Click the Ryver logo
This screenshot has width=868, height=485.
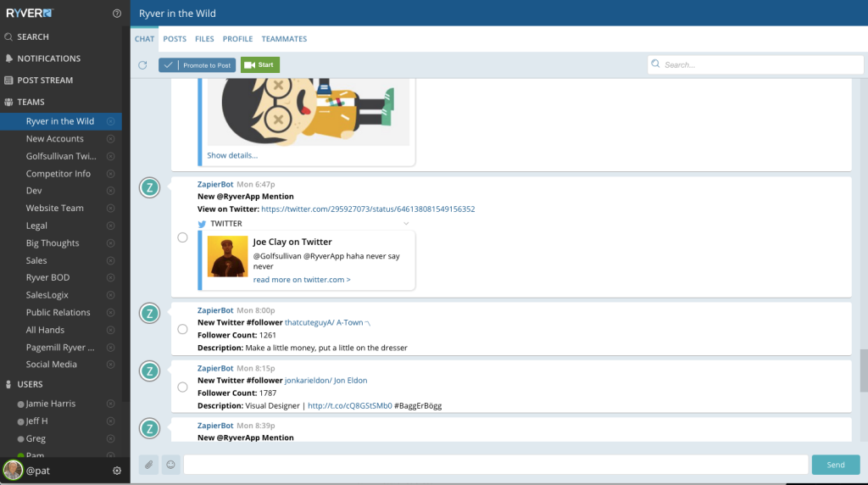click(x=30, y=14)
